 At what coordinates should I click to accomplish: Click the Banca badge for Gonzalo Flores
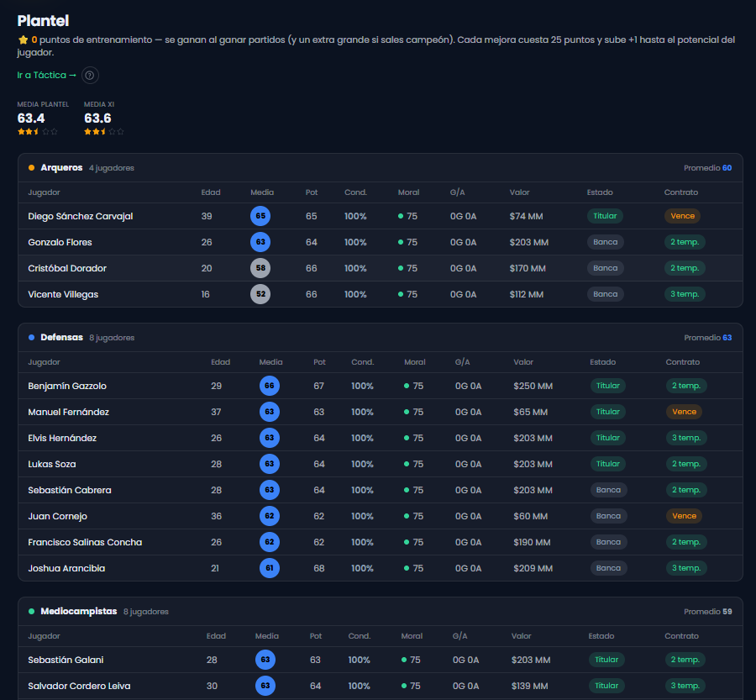(x=605, y=242)
